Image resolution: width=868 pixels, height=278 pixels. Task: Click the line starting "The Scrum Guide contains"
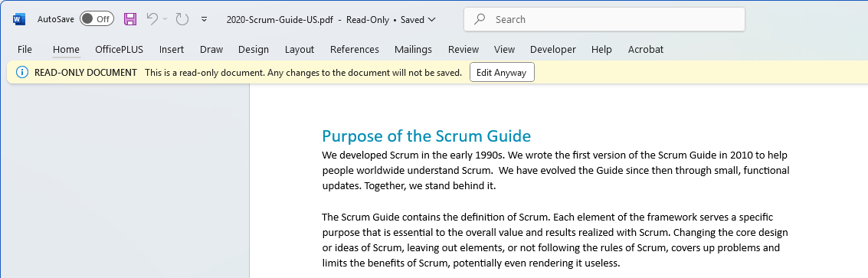[x=548, y=217]
